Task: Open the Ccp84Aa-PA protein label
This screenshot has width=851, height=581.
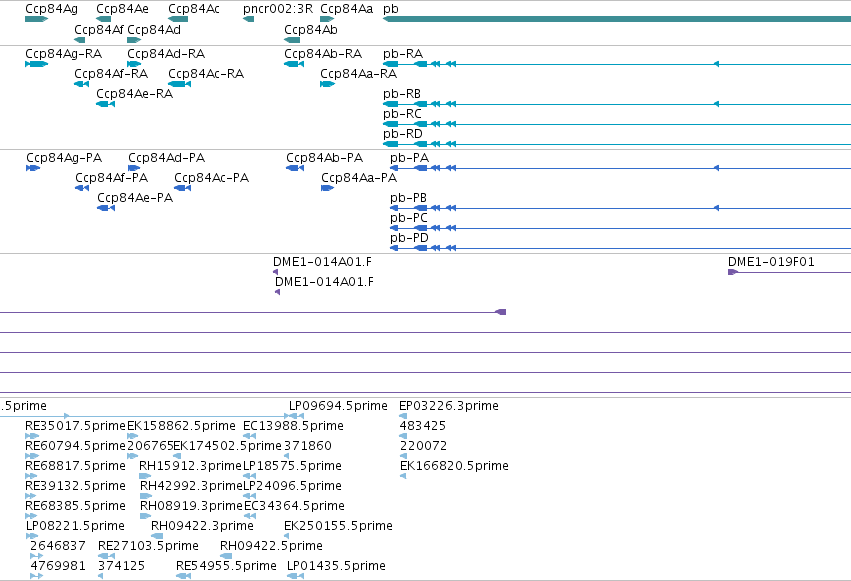Action: [359, 178]
